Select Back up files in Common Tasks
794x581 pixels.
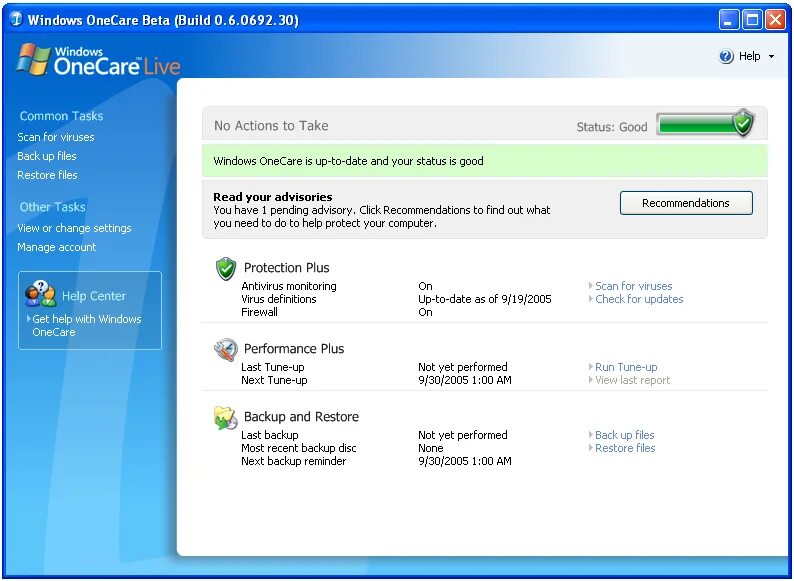[x=47, y=156]
